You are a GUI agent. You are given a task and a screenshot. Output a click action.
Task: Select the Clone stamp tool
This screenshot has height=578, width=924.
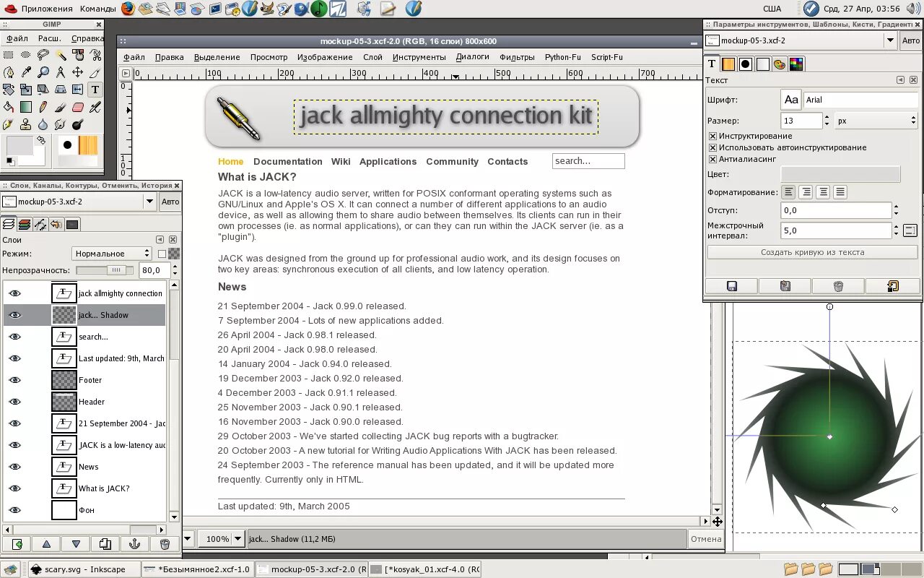(x=26, y=124)
